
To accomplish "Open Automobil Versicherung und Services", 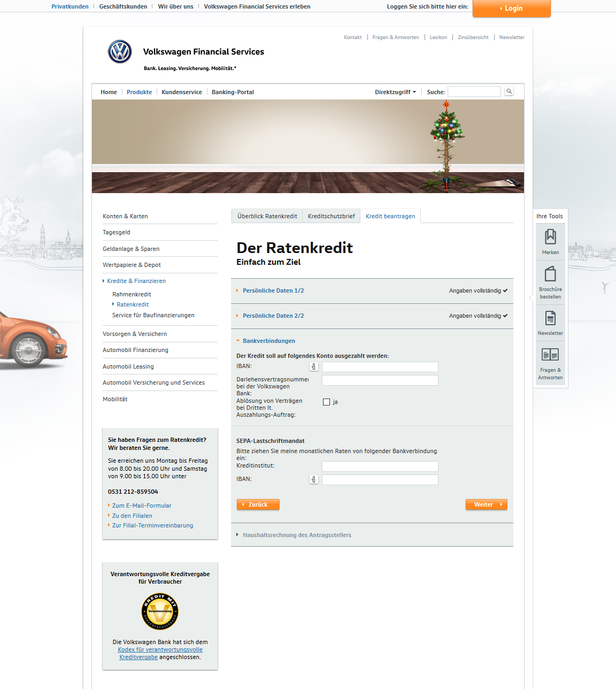I will (x=153, y=382).
